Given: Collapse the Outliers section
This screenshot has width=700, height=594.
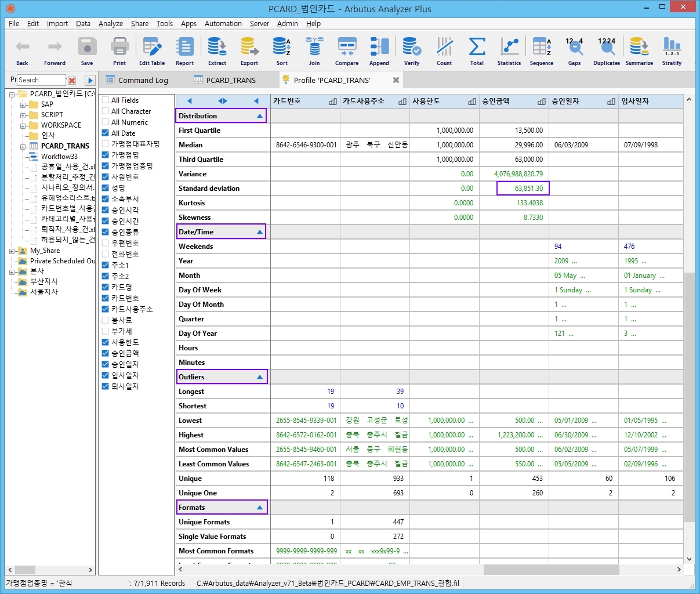Looking at the screenshot, I should coord(260,377).
